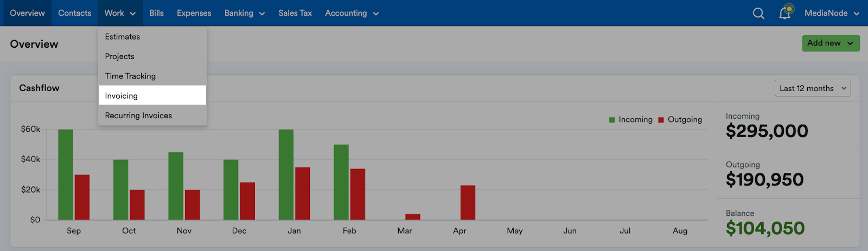This screenshot has height=251, width=868.
Task: Click the $295,000 incoming total
Action: [767, 131]
